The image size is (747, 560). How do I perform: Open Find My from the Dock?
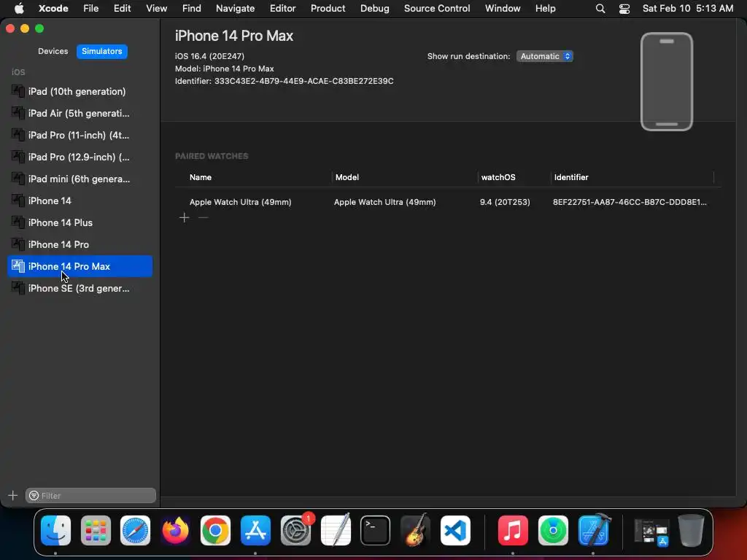click(553, 531)
